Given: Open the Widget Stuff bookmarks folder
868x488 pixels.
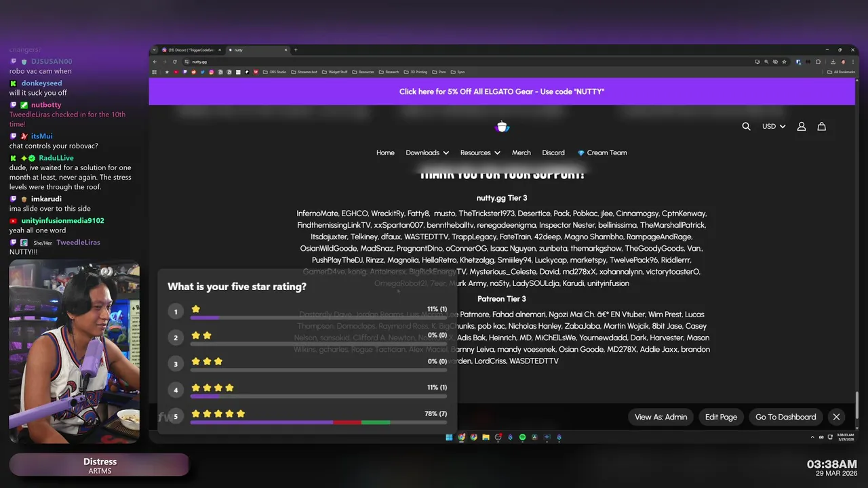Looking at the screenshot, I should (334, 72).
